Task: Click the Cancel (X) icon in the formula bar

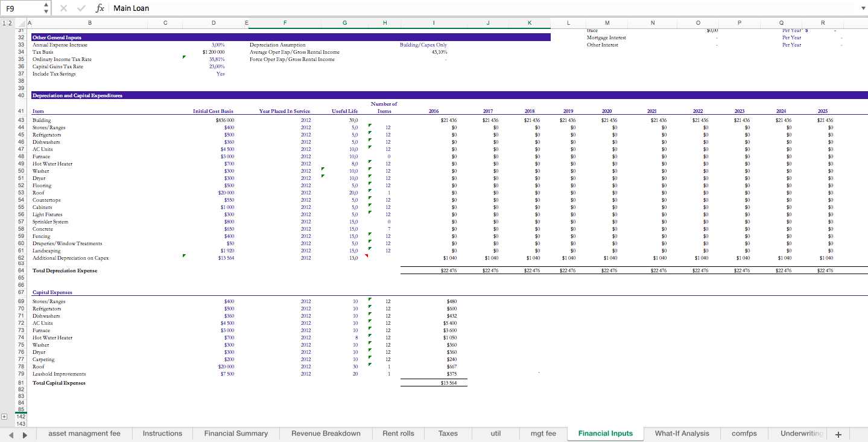Action: [63, 8]
